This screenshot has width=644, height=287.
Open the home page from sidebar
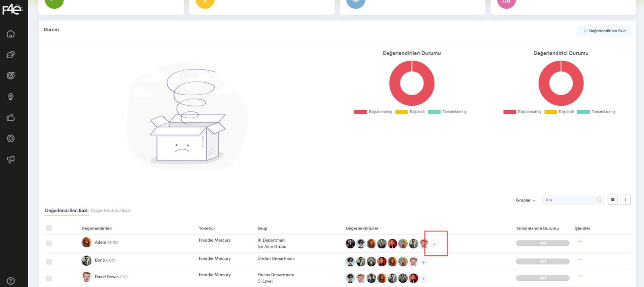click(x=11, y=34)
